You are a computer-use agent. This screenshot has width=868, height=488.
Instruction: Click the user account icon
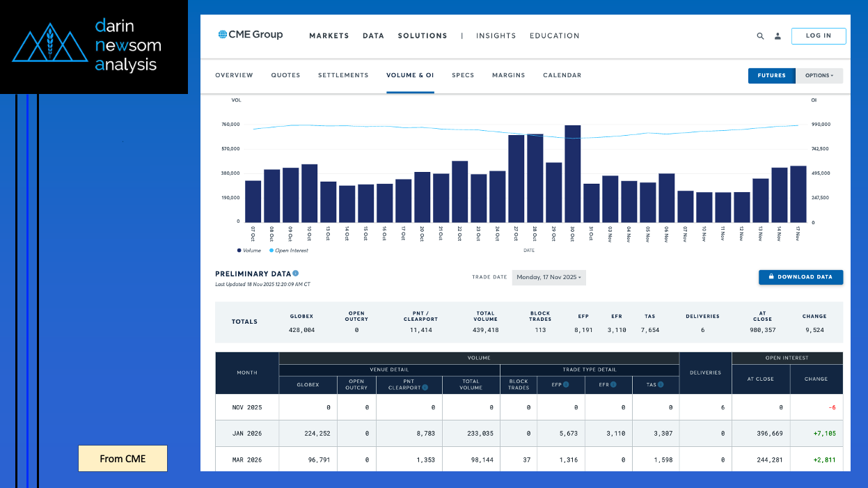coord(778,36)
